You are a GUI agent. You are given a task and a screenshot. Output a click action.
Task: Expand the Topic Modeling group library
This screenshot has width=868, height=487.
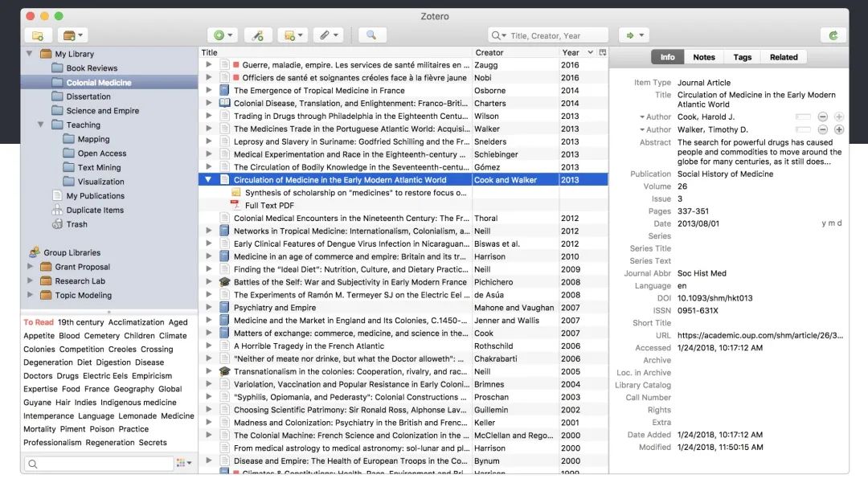tap(30, 295)
